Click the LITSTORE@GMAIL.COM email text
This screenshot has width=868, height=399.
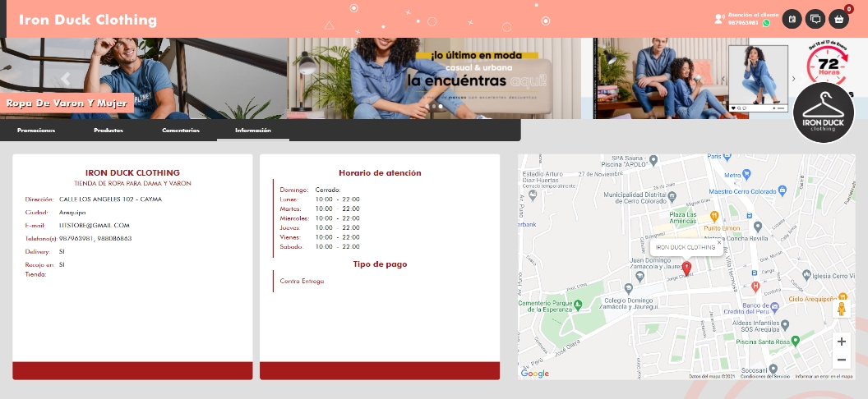(x=94, y=226)
